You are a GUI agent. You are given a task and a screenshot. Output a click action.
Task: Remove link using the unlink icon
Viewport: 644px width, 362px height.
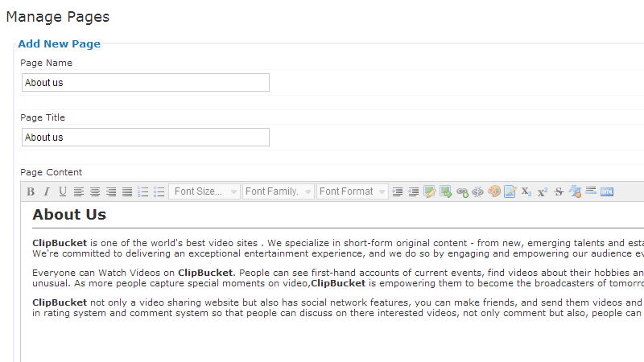[477, 191]
